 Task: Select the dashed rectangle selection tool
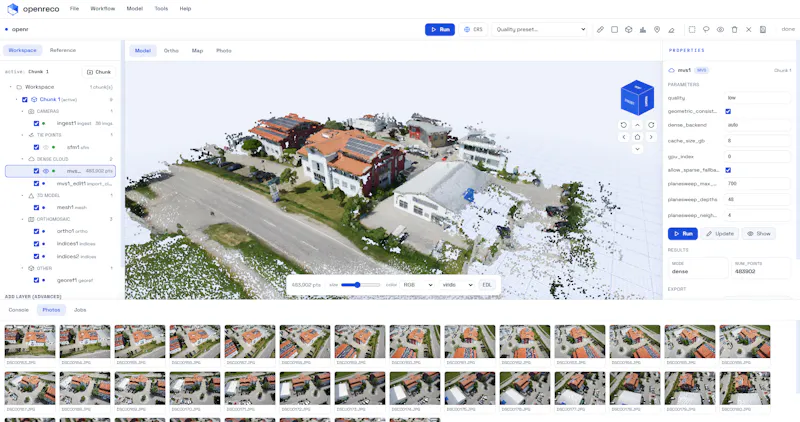point(692,30)
